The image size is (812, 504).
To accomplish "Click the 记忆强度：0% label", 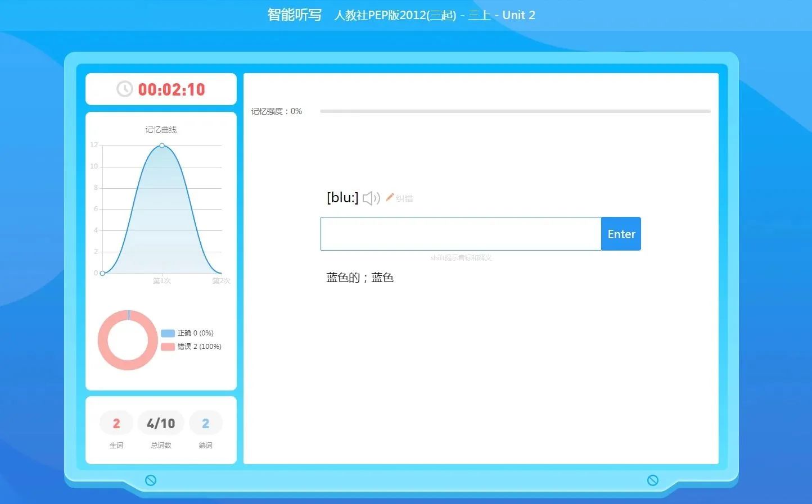I will [277, 111].
